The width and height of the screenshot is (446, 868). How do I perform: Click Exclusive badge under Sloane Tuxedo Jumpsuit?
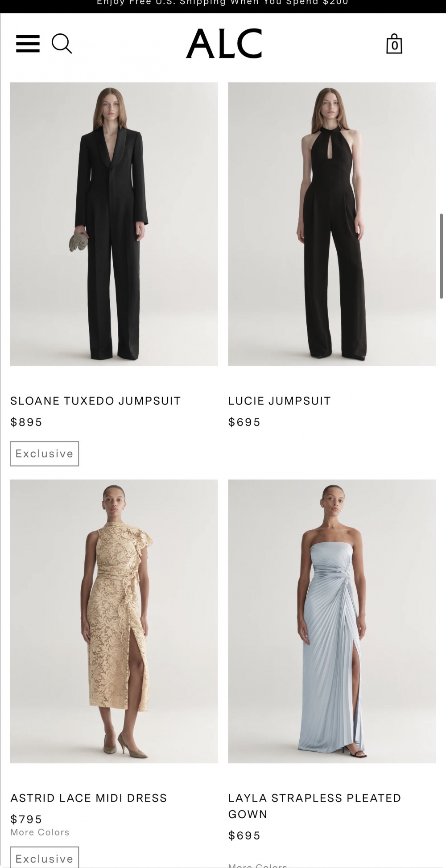coord(45,454)
